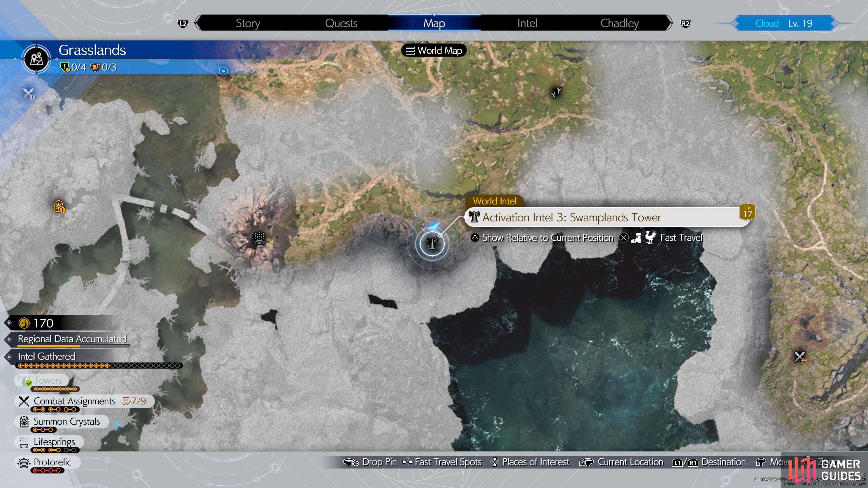The height and width of the screenshot is (488, 868).
Task: Click the Lifesprings fountain icon
Action: click(24, 442)
